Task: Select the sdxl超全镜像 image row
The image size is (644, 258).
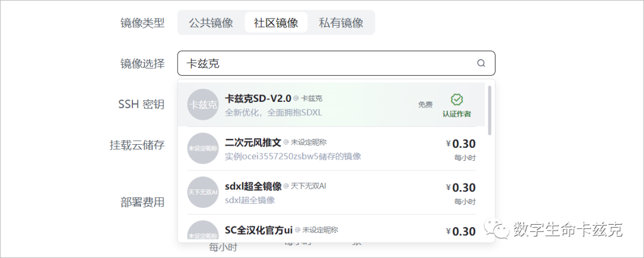Action: coord(332,192)
